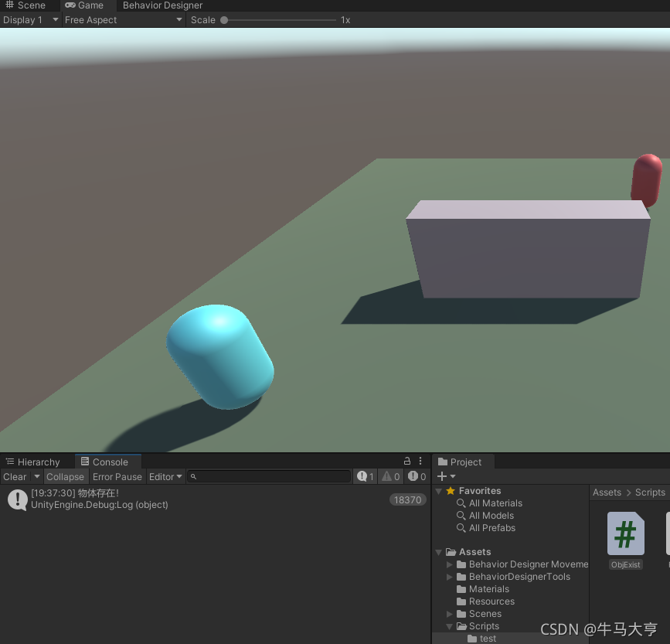670x644 pixels.
Task: Toggle info messages filter showing 1
Action: (366, 476)
